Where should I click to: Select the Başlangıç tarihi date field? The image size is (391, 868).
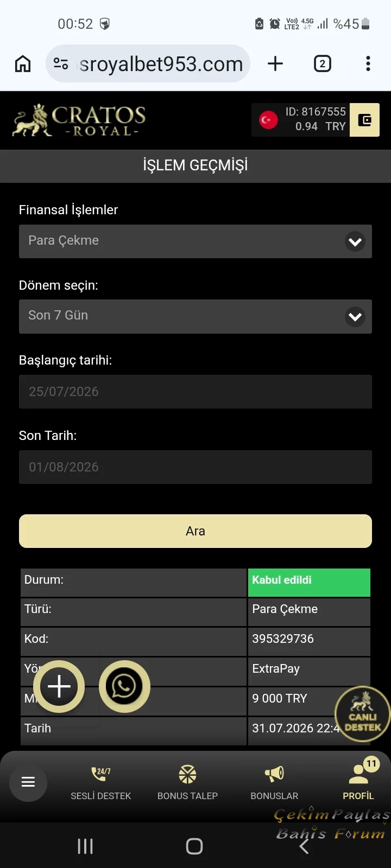(x=195, y=392)
